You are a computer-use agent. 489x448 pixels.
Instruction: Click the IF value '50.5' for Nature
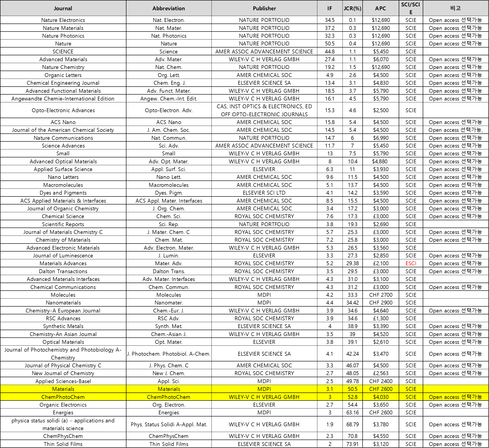click(330, 44)
